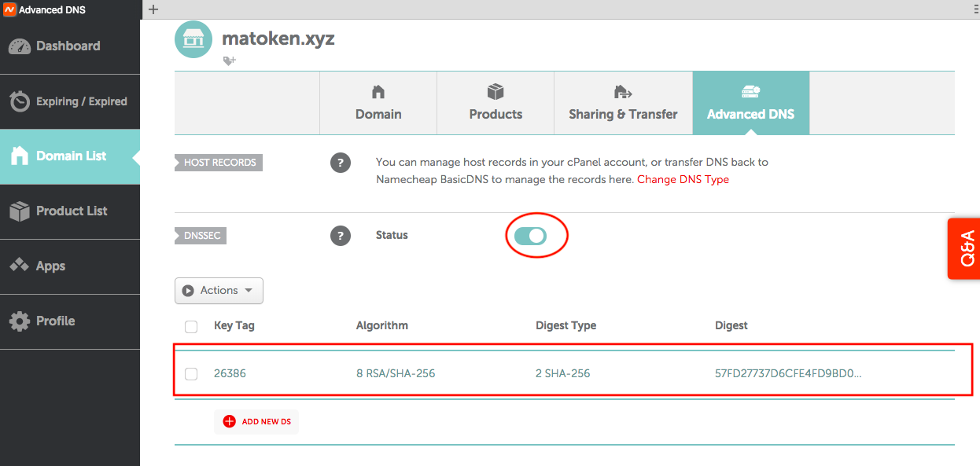
Task: Switch to the Products tab
Action: click(x=496, y=103)
